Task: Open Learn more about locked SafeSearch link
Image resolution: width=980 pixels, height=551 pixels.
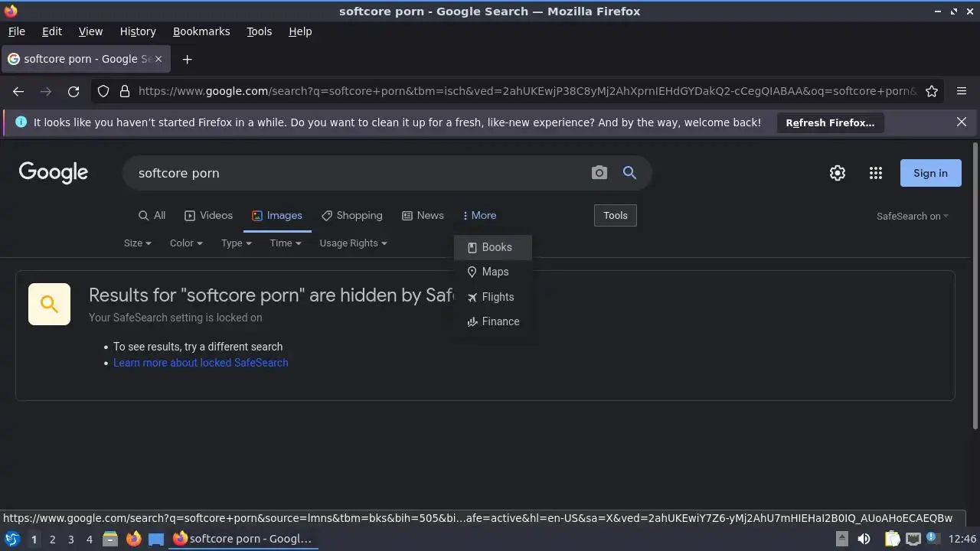Action: [201, 363]
